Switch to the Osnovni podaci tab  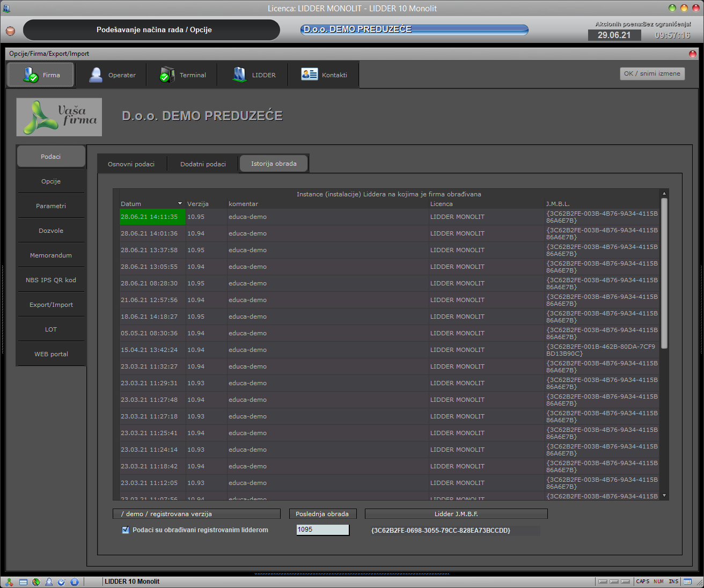click(131, 164)
